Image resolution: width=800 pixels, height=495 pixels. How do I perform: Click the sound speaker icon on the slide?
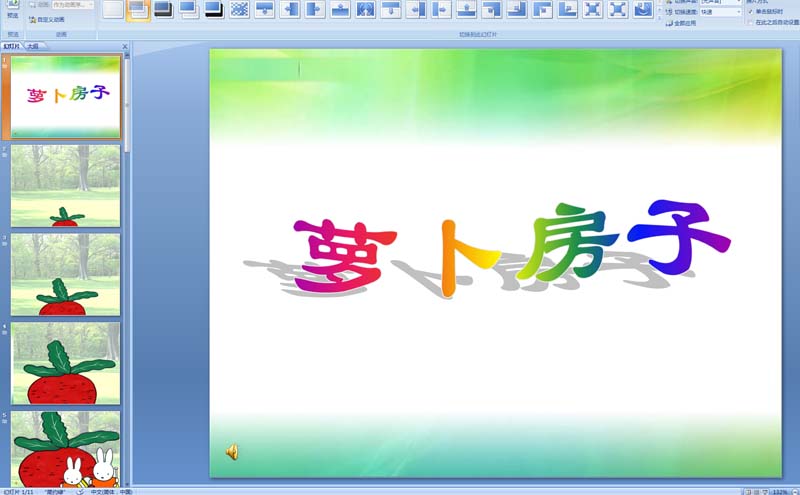point(232,452)
